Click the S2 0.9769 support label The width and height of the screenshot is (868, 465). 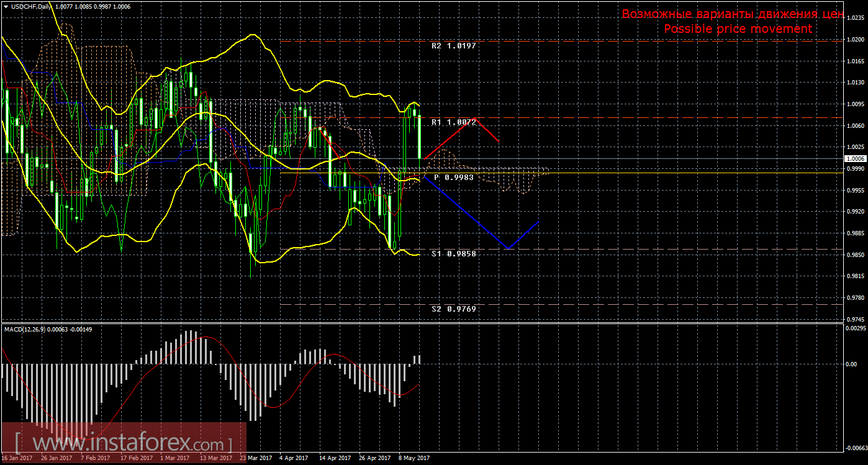click(x=454, y=309)
